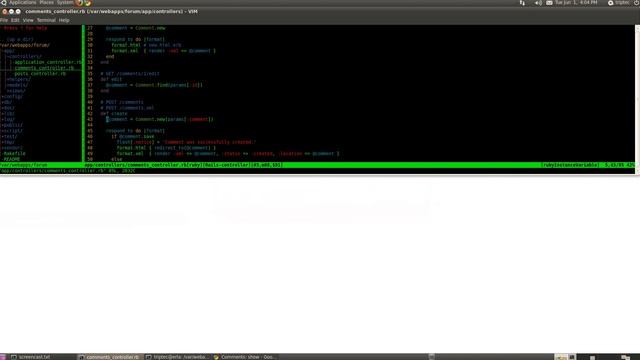Switch to comments_controller.rb taskbar window
This screenshot has width=640, height=360.
pyautogui.click(x=109, y=357)
